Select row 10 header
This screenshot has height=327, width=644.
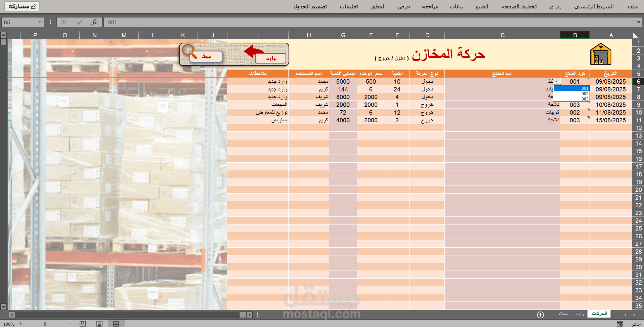[638, 113]
